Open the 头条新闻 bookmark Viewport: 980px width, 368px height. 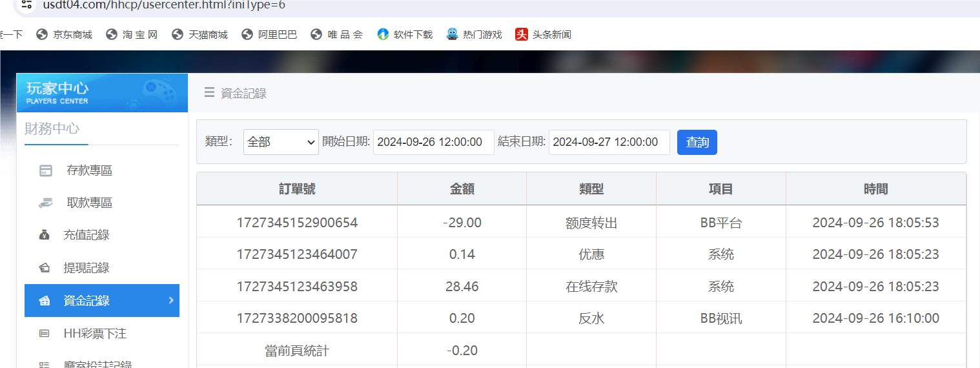pyautogui.click(x=544, y=35)
